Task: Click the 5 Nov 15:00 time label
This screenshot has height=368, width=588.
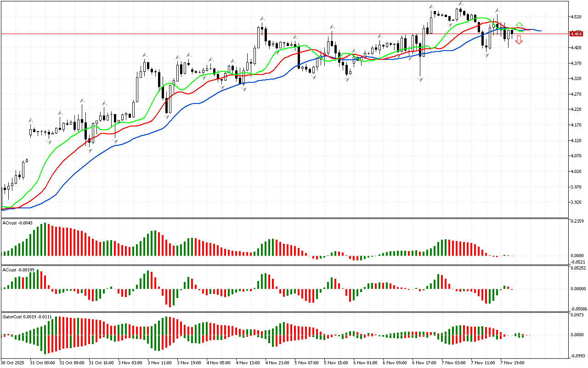Action: coord(335,362)
